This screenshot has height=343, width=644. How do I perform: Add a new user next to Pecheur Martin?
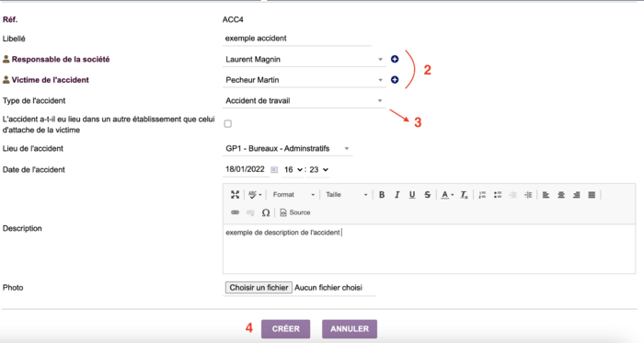(395, 80)
